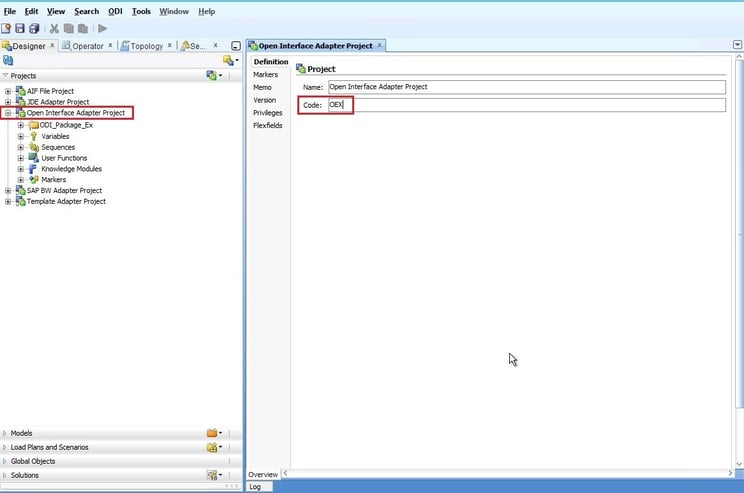This screenshot has width=744, height=493.
Task: Expand the ODI_Package_Ex folder
Action: 20,125
